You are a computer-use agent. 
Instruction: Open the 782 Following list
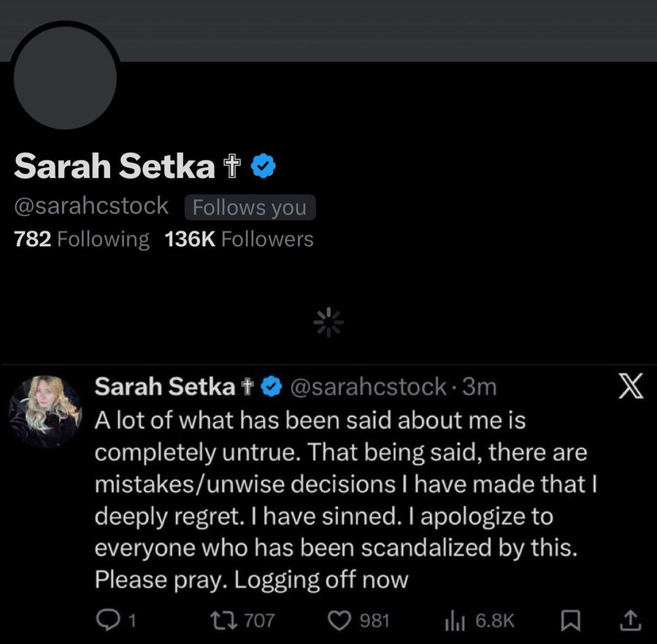82,239
